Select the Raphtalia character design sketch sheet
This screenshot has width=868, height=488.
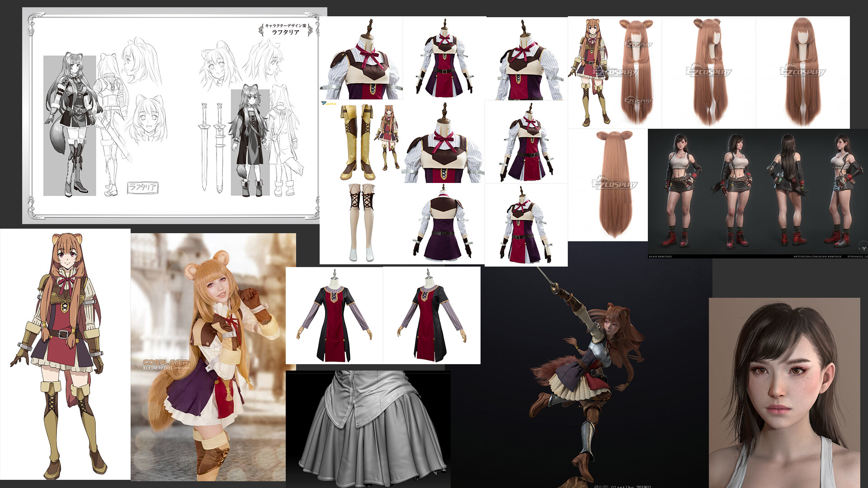tap(175, 116)
